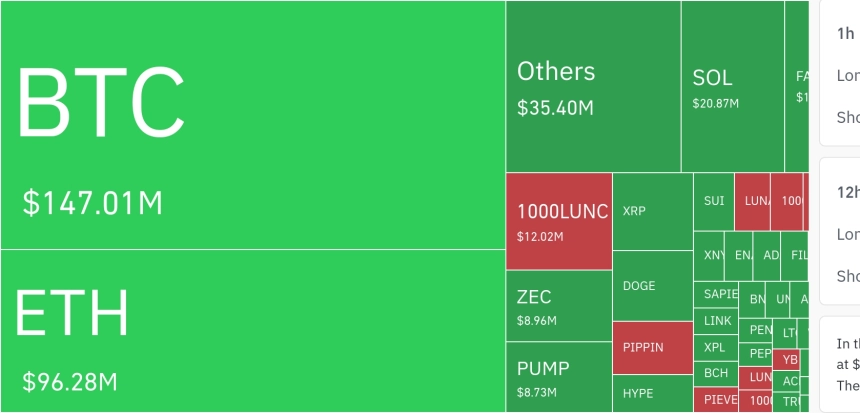Open the LINK tile
Image resolution: width=860 pixels, height=413 pixels.
(717, 321)
